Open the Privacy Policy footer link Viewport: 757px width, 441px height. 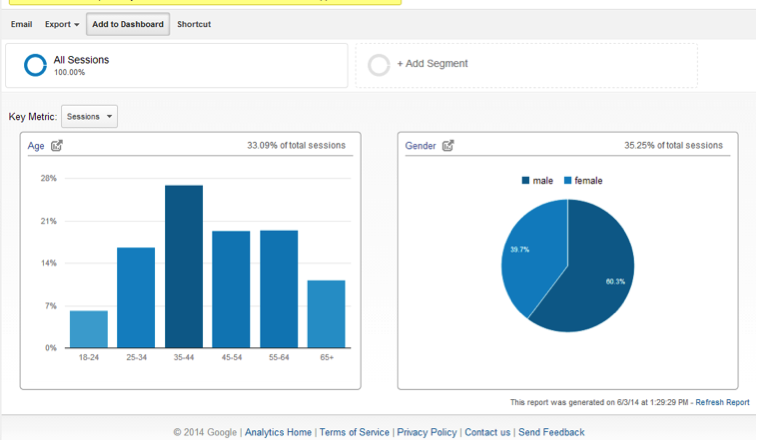click(x=427, y=432)
